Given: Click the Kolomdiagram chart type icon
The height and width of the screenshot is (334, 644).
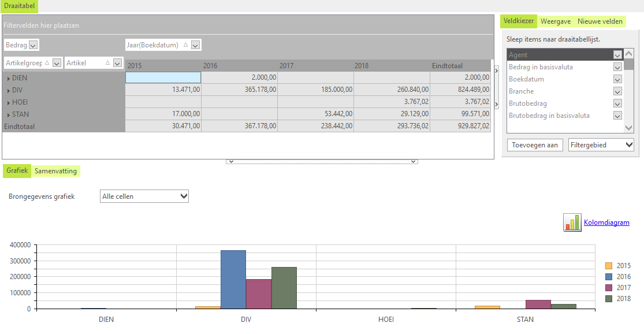Looking at the screenshot, I should tap(572, 222).
